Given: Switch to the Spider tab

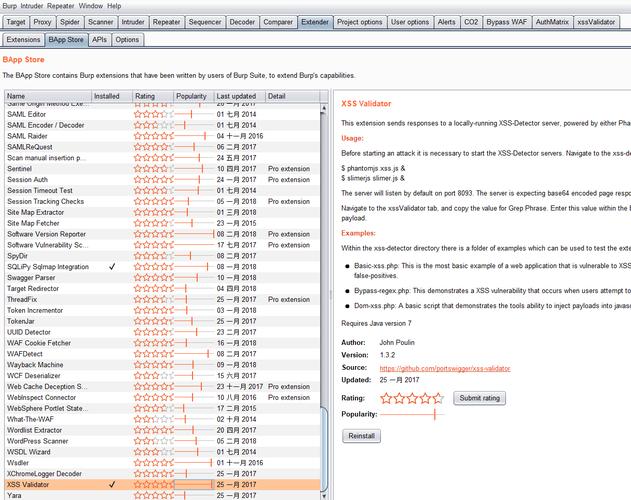Looking at the screenshot, I should tap(70, 22).
